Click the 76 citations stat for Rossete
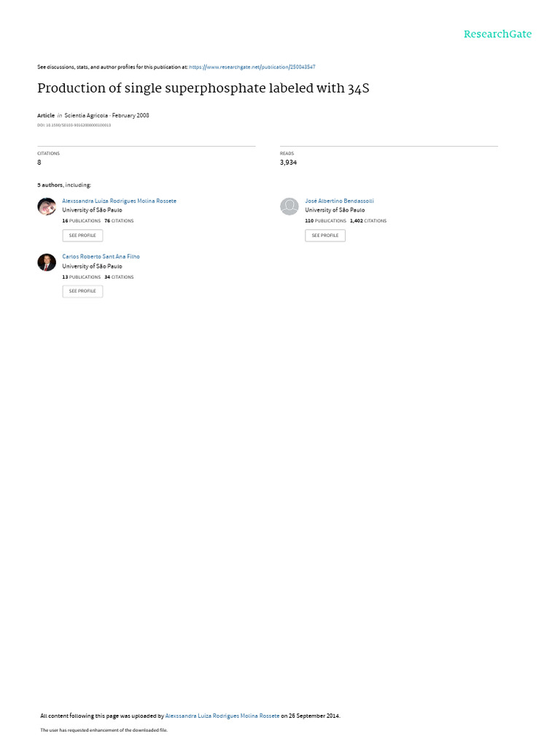 (119, 221)
